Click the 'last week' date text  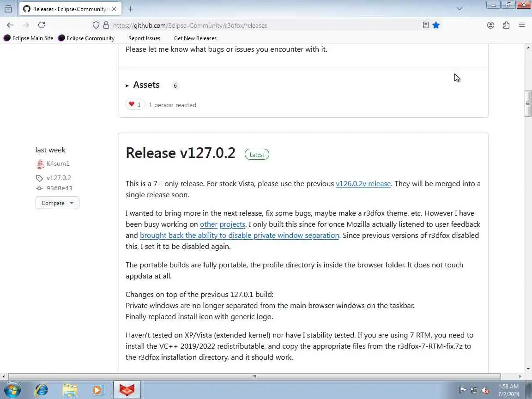pos(50,150)
